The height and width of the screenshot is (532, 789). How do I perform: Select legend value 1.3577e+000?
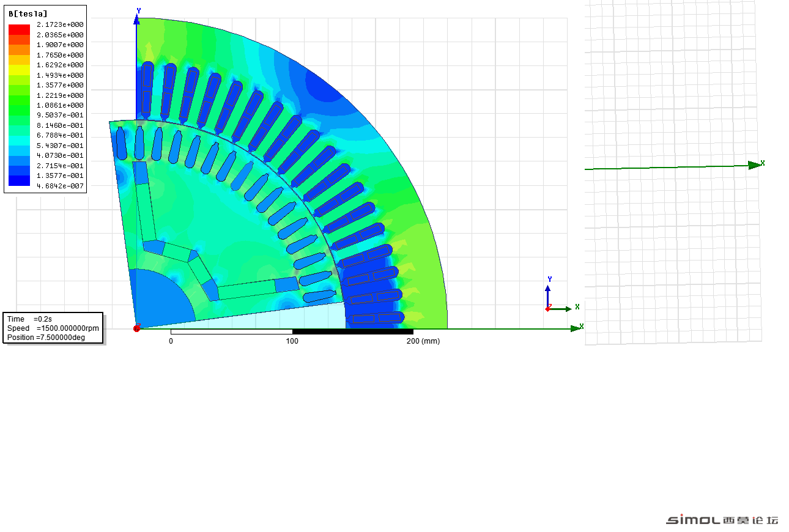(x=60, y=85)
